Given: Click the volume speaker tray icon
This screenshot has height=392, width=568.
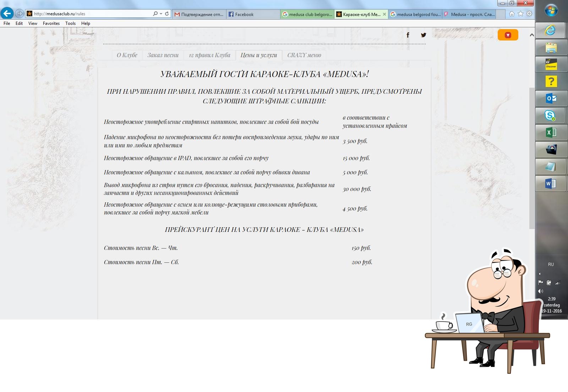Looking at the screenshot, I should 541,291.
